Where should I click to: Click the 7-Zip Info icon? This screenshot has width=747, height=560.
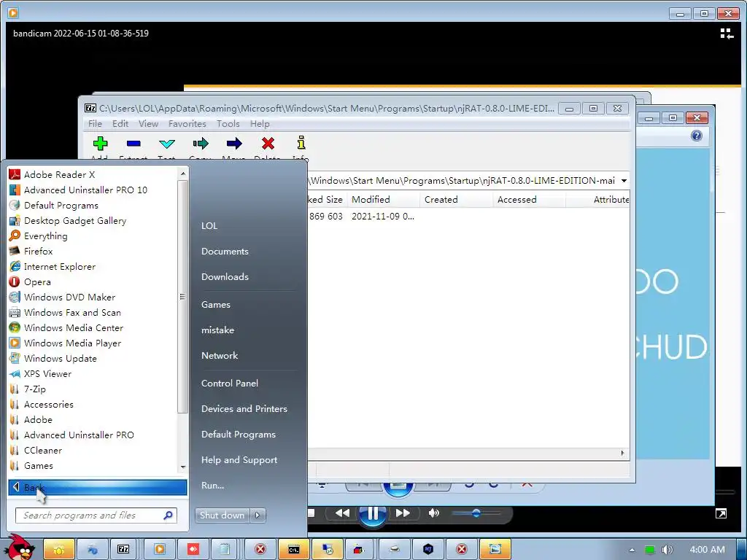(301, 143)
